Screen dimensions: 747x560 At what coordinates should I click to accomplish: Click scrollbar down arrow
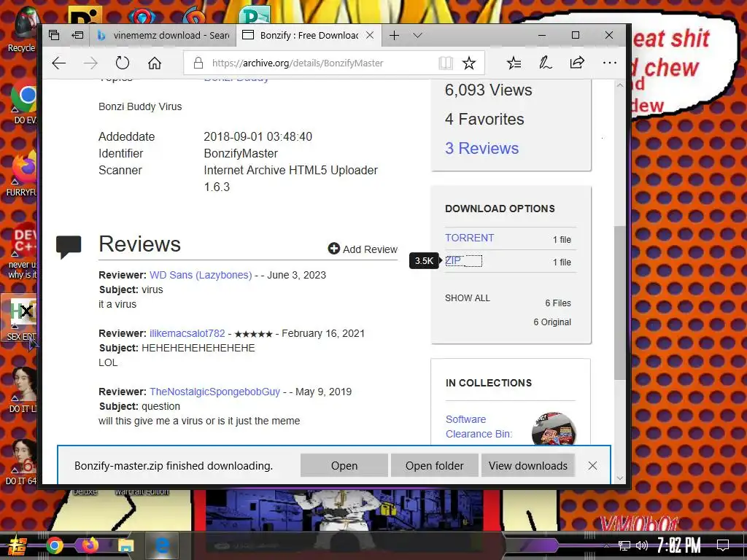(619, 478)
